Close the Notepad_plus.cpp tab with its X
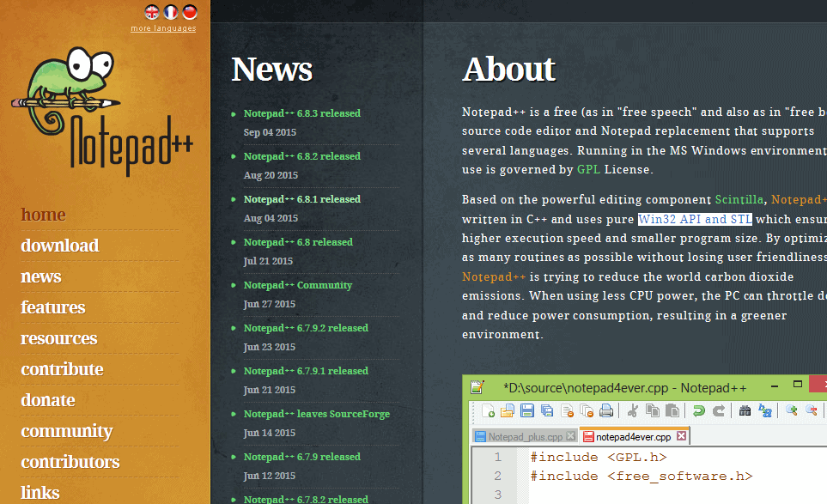 pos(571,436)
